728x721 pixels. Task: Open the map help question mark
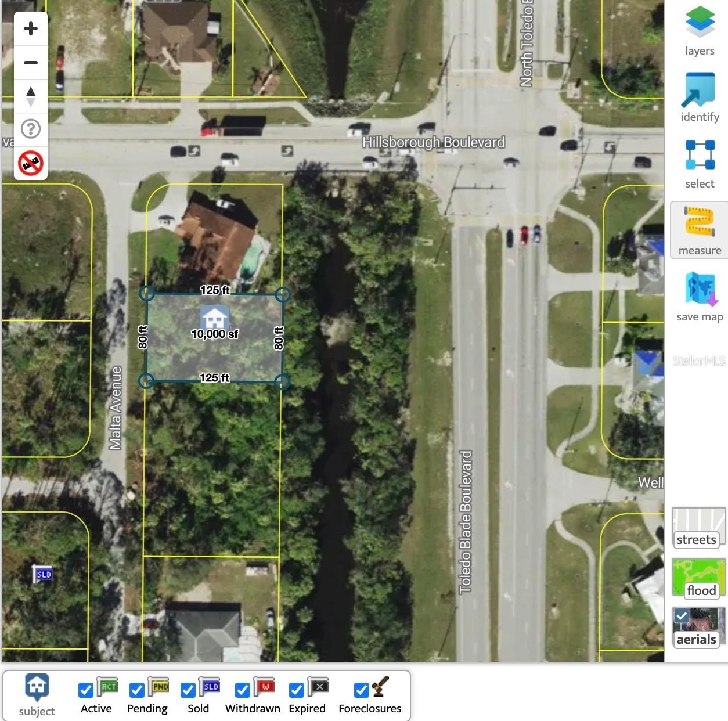point(31,129)
